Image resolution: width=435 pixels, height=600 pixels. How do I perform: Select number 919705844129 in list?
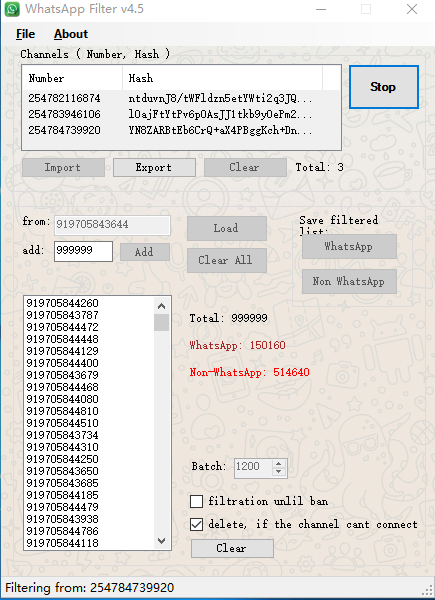click(62, 351)
